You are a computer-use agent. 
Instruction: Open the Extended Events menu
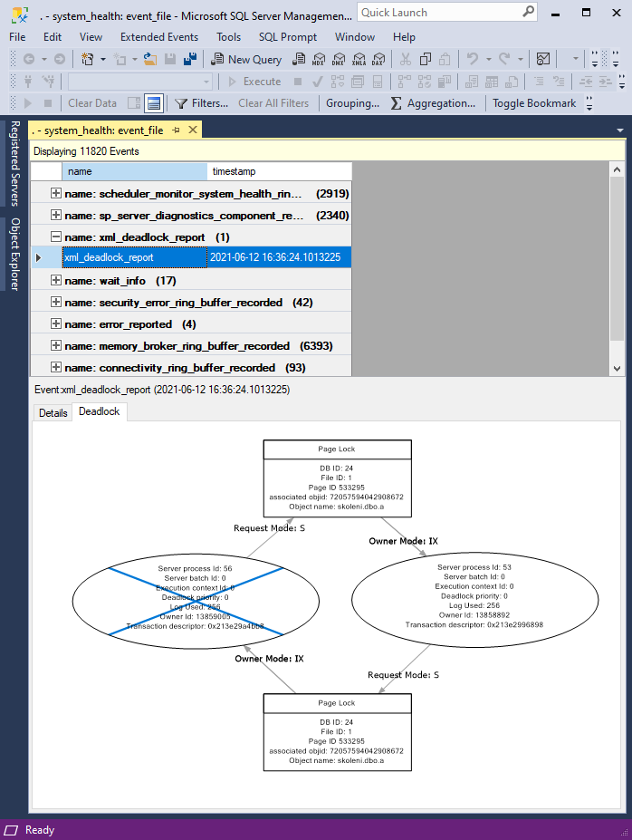click(x=159, y=37)
